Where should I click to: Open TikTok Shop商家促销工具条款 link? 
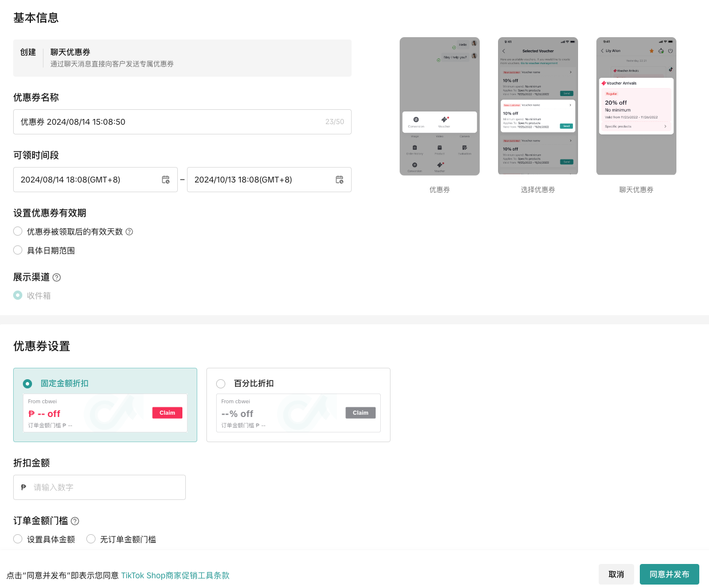(x=175, y=575)
